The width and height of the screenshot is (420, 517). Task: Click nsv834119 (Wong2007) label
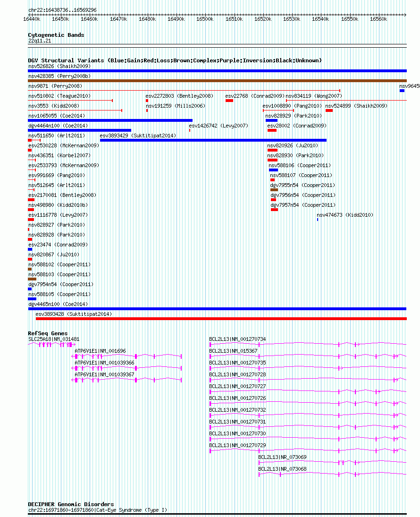click(314, 96)
